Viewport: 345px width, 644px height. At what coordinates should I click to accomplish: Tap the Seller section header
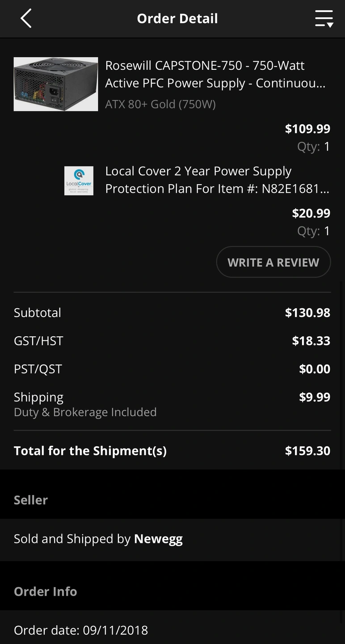31,500
